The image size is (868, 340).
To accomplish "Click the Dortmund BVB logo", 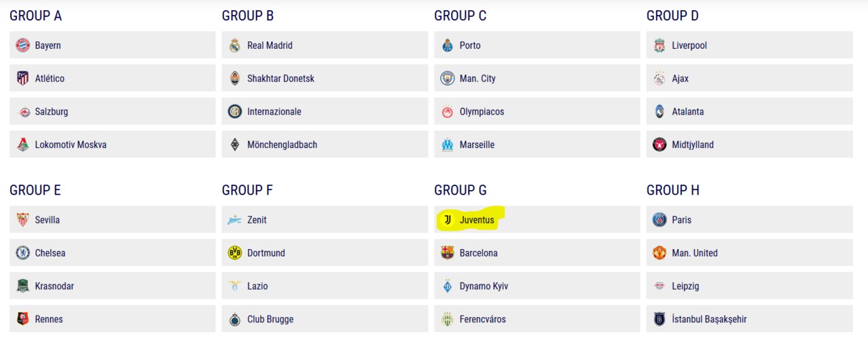I will pos(235,253).
